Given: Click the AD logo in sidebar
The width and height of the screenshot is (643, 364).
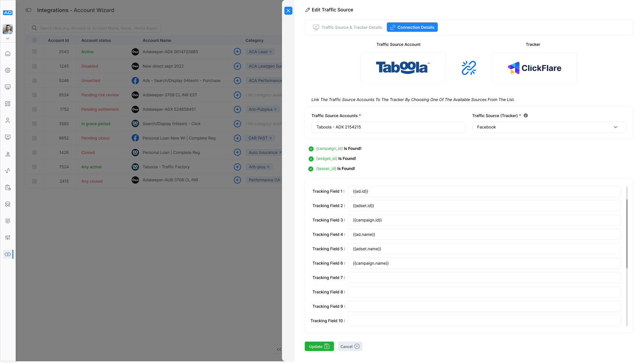Looking at the screenshot, I should coord(8,13).
